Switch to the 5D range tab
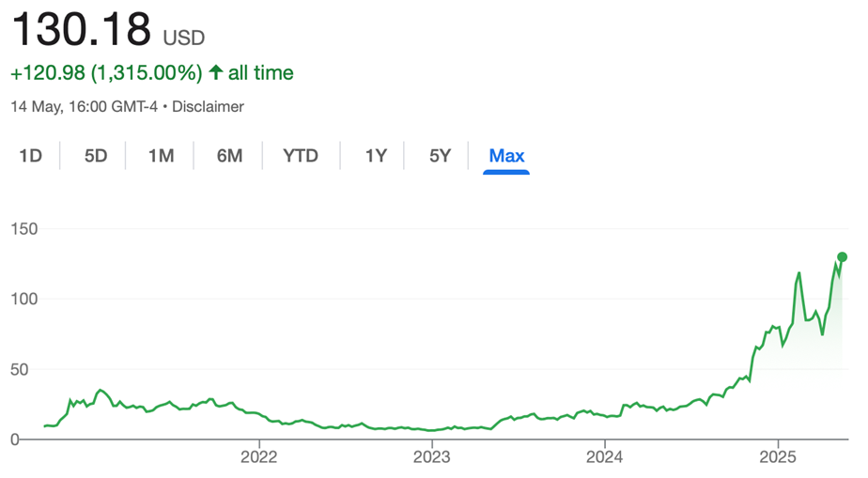Viewport: 868px width, 478px height. coord(96,156)
